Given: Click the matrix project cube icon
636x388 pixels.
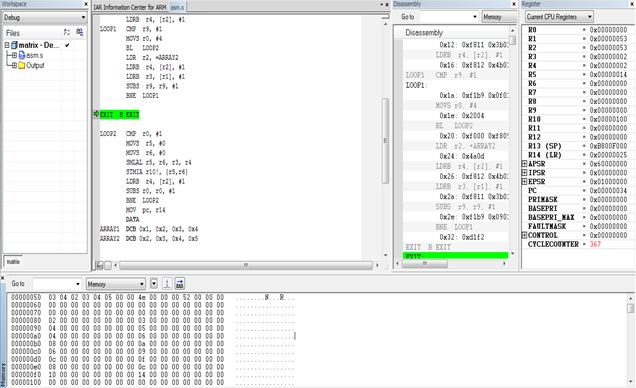Looking at the screenshot, I should point(14,45).
